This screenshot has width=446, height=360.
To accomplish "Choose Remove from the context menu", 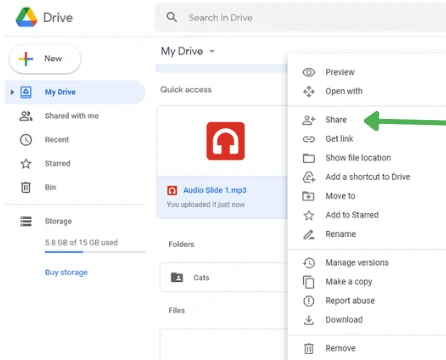I will (x=340, y=348).
